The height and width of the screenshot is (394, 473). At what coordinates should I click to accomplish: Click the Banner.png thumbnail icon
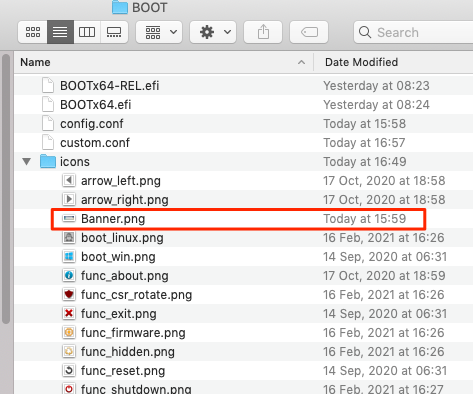(x=69, y=219)
